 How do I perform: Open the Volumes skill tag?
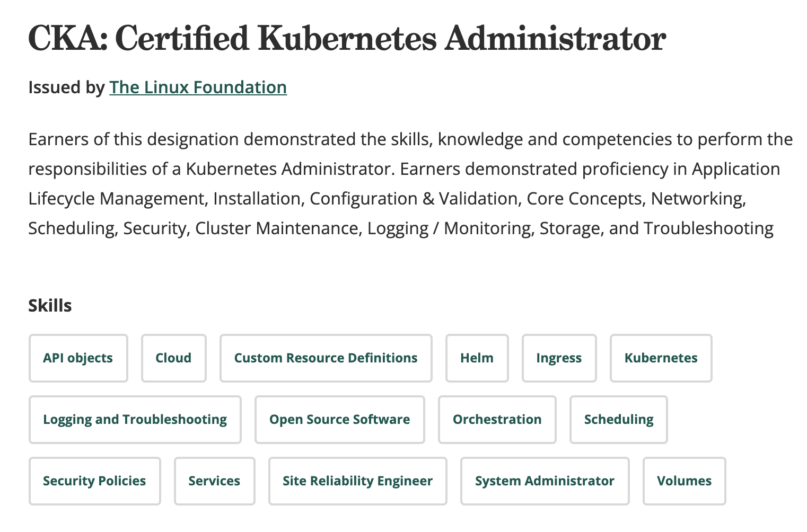[685, 481]
